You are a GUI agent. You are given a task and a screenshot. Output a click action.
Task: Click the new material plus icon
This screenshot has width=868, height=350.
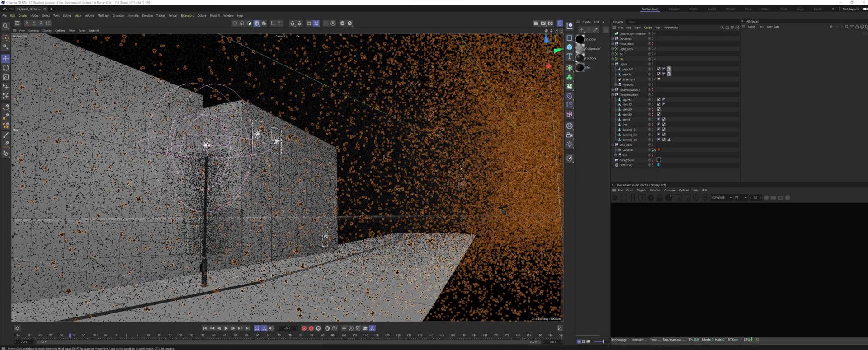(x=581, y=30)
